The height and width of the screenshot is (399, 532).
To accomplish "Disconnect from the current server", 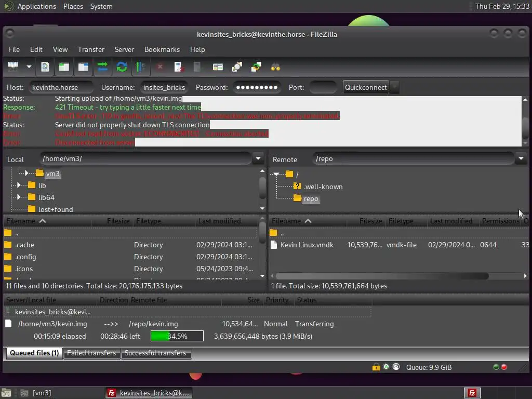I will (179, 67).
